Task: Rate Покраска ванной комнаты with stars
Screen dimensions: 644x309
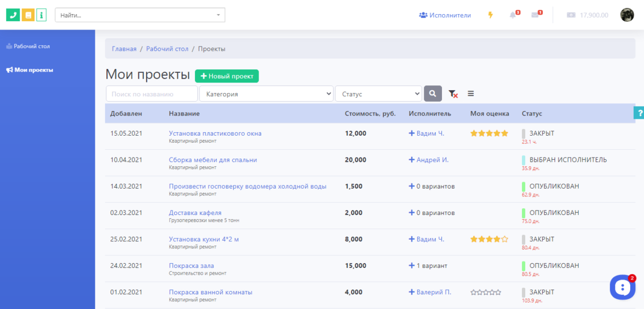Action: pos(486,293)
